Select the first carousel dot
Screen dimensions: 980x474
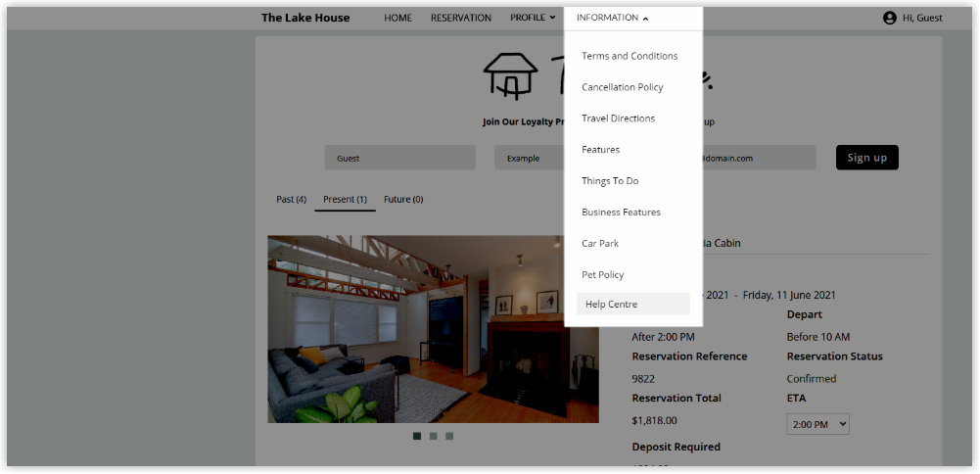point(417,436)
